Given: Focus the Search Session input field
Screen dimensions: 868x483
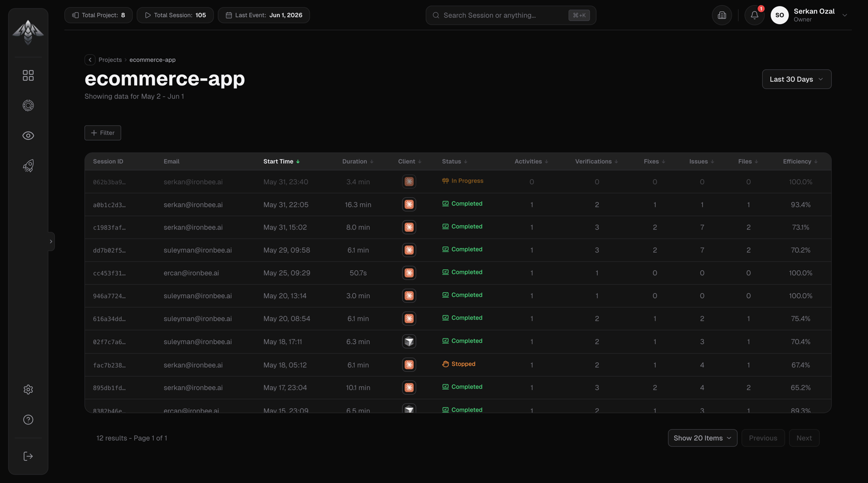Looking at the screenshot, I should click(x=511, y=16).
